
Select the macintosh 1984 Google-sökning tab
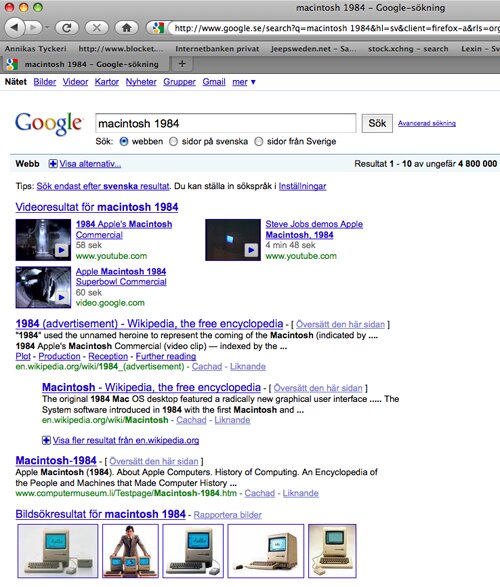[x=86, y=64]
